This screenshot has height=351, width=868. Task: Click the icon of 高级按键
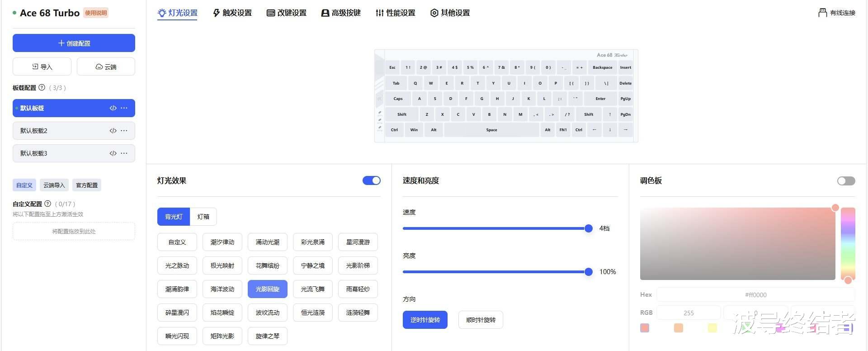point(325,13)
